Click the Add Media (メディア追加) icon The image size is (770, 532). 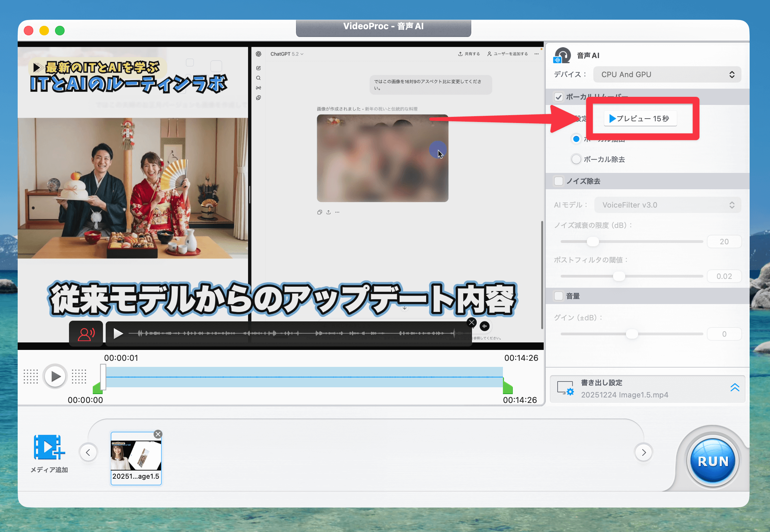pyautogui.click(x=49, y=447)
